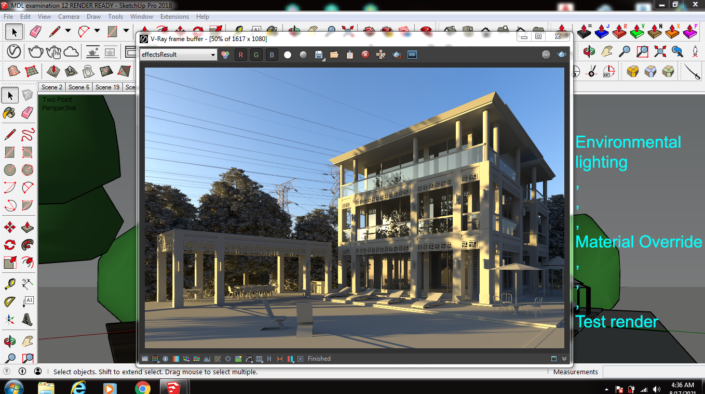705x394 pixels.
Task: Click the white Switch to alpha channel circle
Action: click(287, 55)
